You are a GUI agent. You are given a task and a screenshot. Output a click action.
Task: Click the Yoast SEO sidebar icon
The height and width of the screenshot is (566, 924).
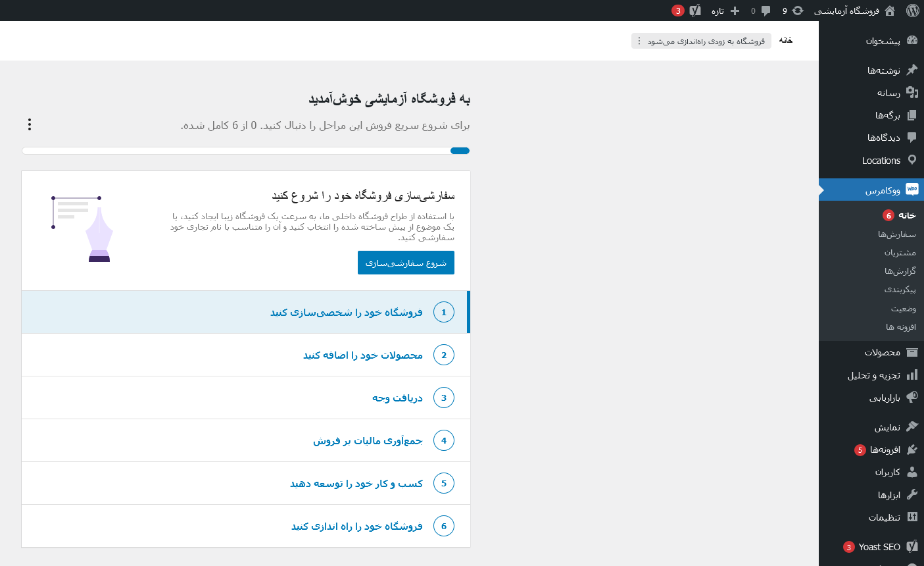click(x=912, y=546)
